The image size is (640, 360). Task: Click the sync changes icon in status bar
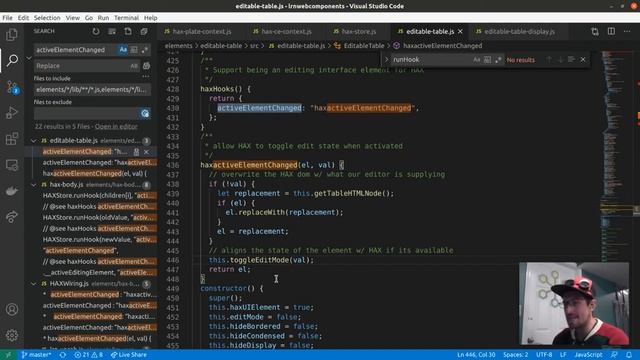[x=62, y=355]
